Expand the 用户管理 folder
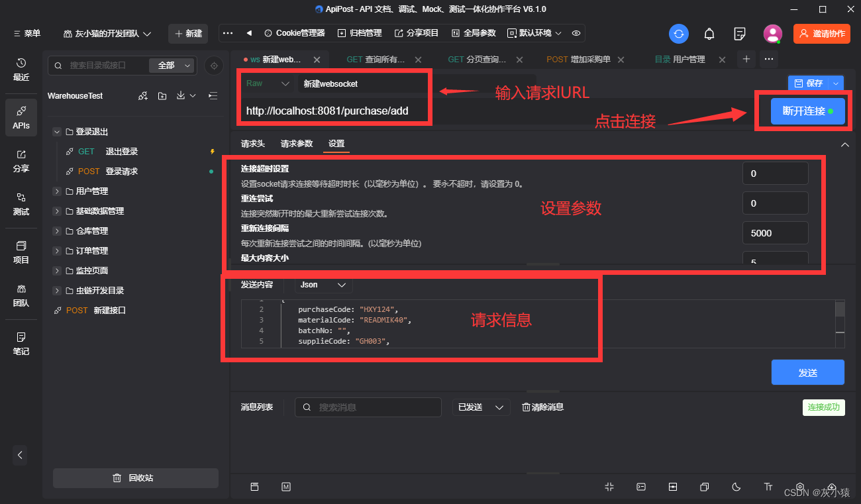This screenshot has height=504, width=861. (57, 191)
